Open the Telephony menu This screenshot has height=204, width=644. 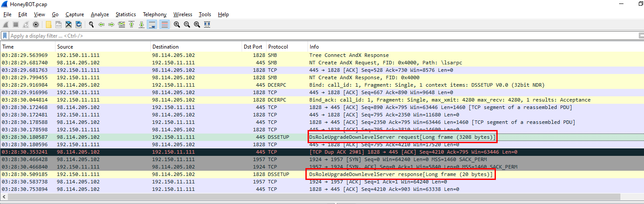click(x=155, y=14)
